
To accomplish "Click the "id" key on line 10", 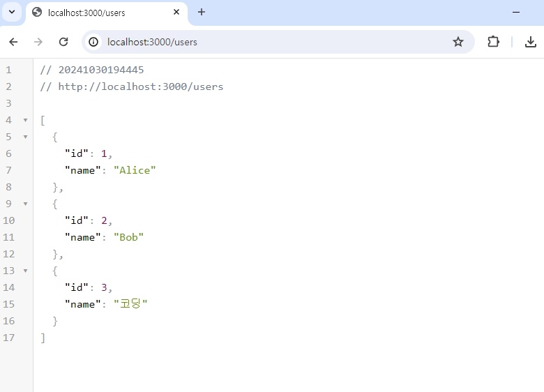I will click(x=76, y=220).
